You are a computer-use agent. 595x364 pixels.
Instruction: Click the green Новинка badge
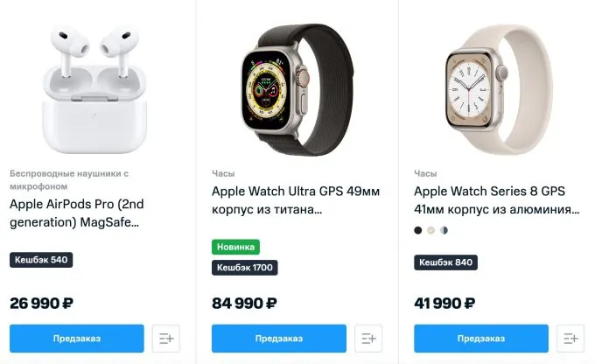click(235, 247)
